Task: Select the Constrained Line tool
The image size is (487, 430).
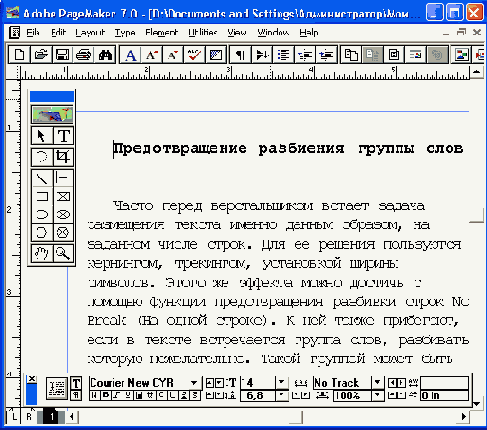Action: 63,178
